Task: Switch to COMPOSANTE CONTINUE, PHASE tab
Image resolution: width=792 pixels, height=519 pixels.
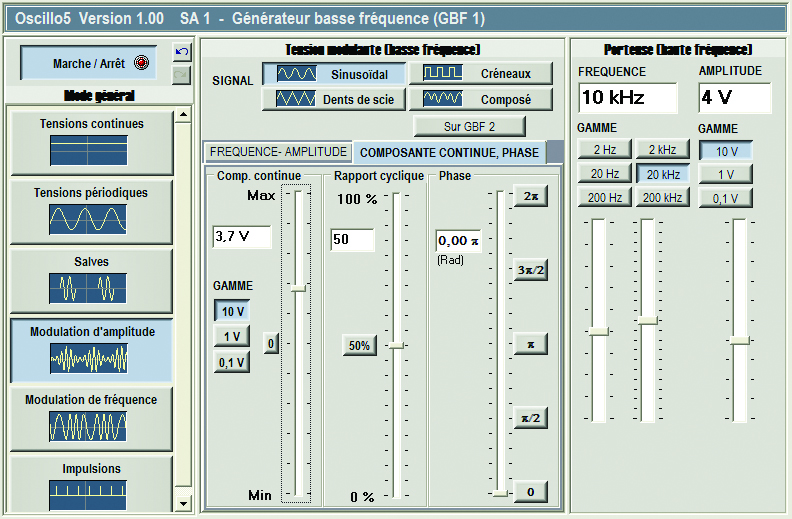Action: click(449, 152)
